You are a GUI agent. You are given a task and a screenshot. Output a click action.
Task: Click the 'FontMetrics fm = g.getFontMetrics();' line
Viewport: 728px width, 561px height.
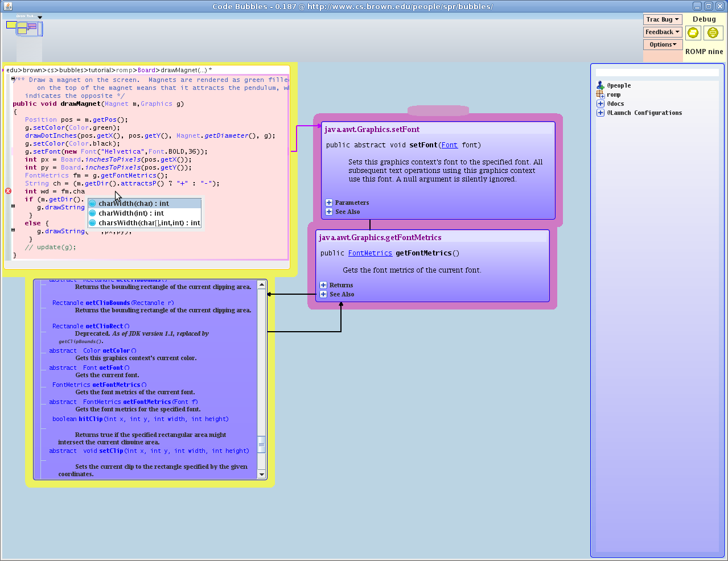(x=96, y=175)
